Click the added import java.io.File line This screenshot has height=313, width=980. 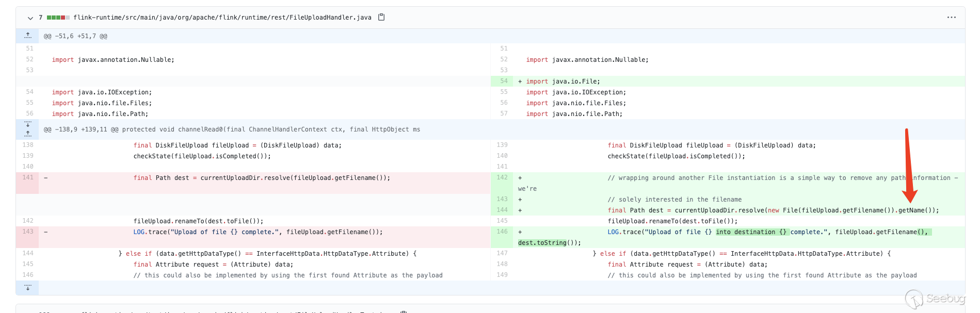point(563,81)
